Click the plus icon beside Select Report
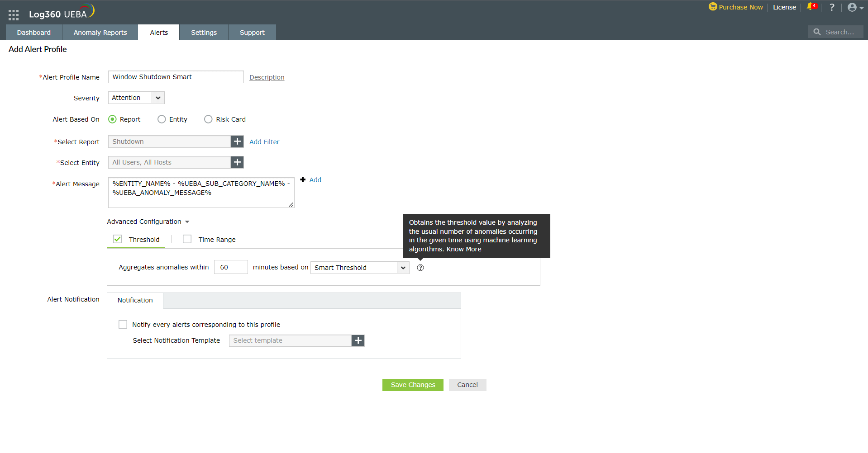868x453 pixels. 237,141
